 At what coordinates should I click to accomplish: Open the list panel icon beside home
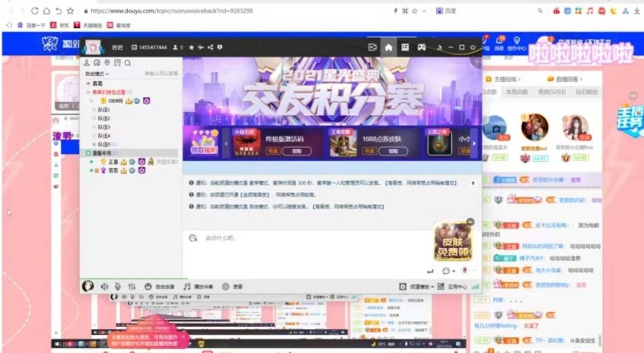405,47
